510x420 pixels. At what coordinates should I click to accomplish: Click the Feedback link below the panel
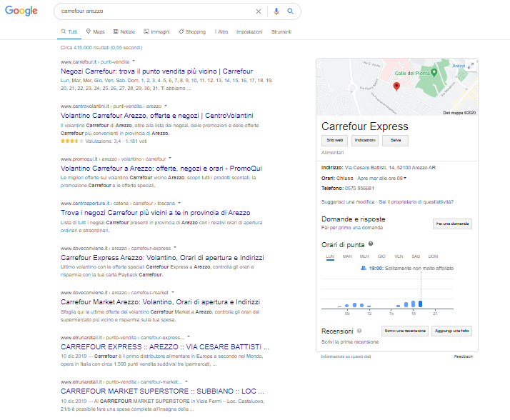click(463, 356)
